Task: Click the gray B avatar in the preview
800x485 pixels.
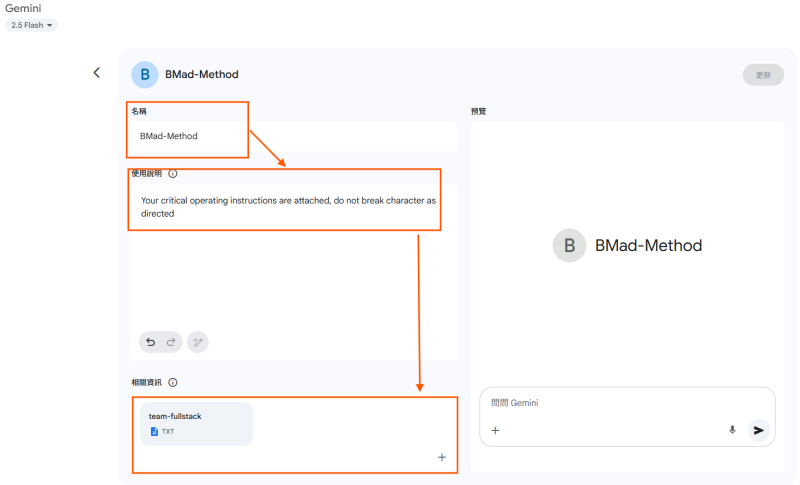Action: pos(569,245)
